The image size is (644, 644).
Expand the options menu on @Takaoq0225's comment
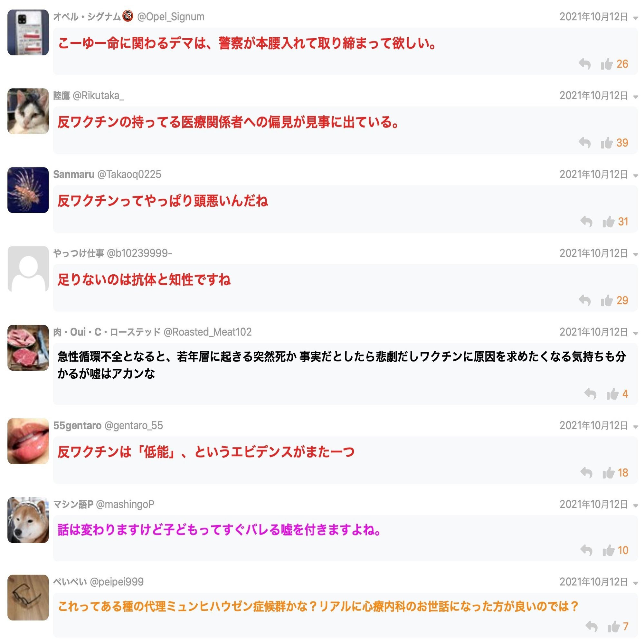pos(635,176)
